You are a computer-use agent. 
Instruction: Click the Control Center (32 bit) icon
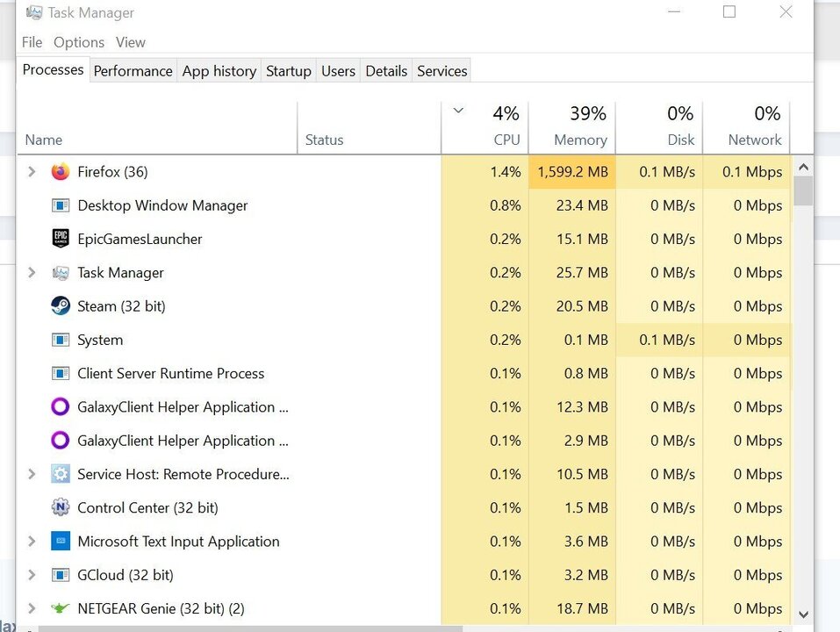(60, 507)
